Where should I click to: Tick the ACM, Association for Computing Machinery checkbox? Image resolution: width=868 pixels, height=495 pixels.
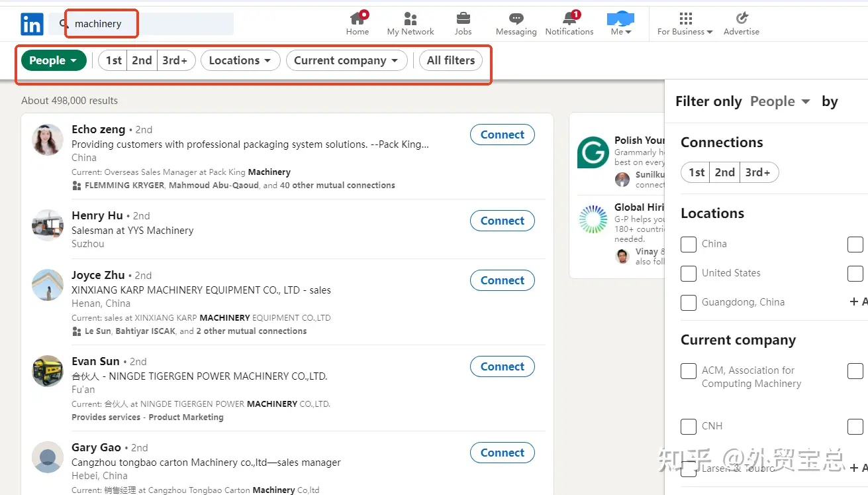pyautogui.click(x=689, y=370)
